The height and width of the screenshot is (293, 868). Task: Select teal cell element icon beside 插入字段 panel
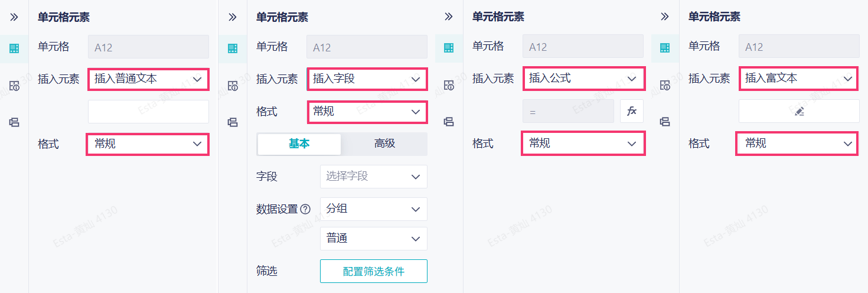(x=233, y=48)
